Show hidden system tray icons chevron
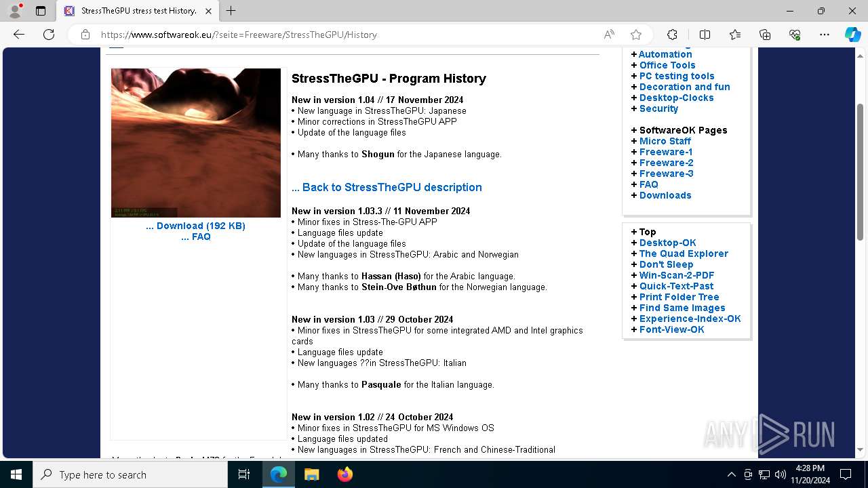The image size is (868, 488). 731,474
